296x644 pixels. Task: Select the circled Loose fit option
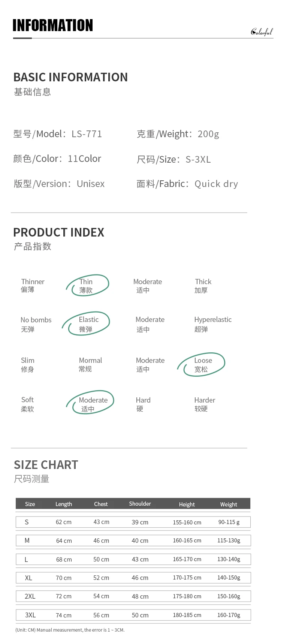pos(203,364)
